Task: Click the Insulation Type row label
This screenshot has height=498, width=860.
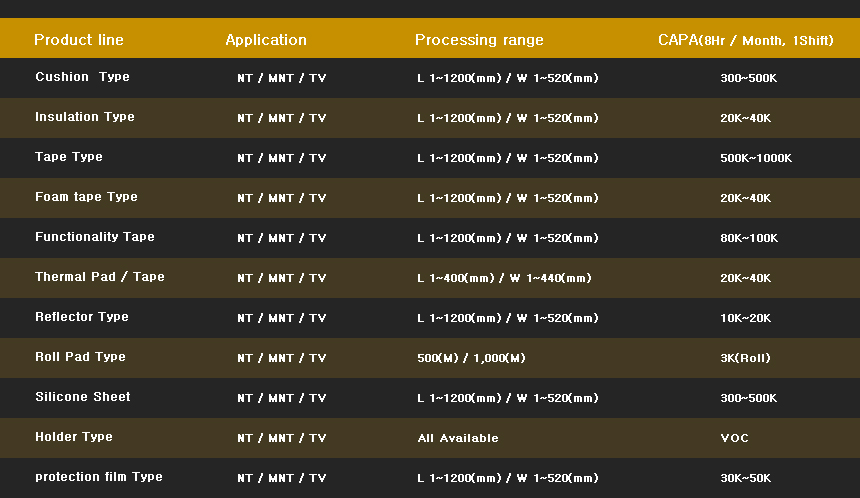Action: pyautogui.click(x=85, y=117)
